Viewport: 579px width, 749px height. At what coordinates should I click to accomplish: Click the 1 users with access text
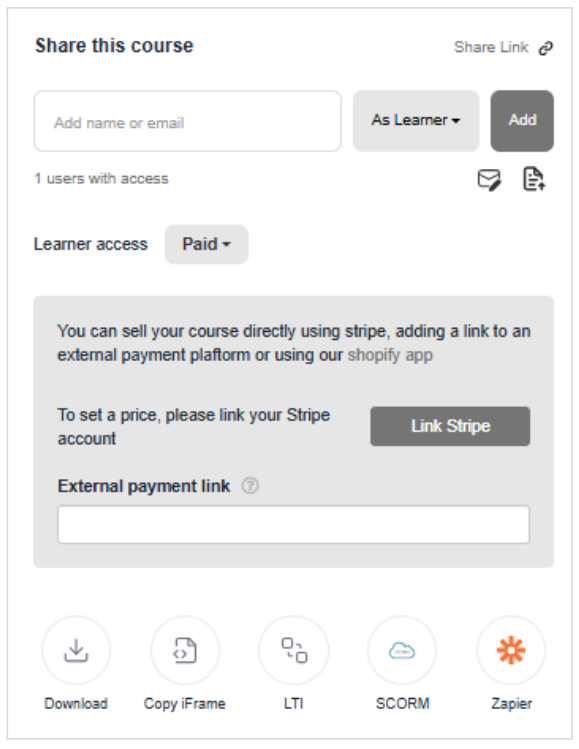coord(101,179)
